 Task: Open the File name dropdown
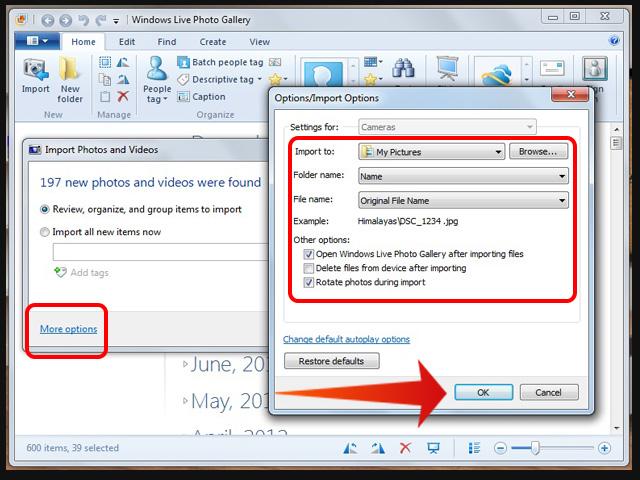point(463,200)
